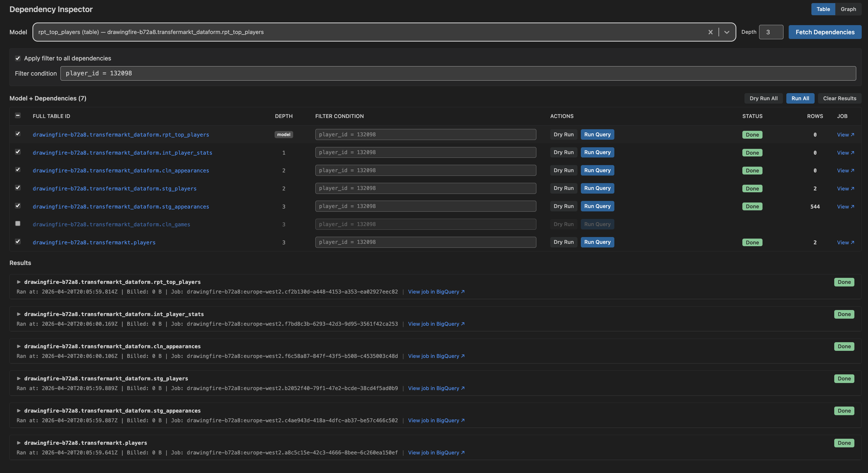The width and height of the screenshot is (868, 473).
Task: Click Dry Run for rpt_top_players row
Action: [x=563, y=134]
